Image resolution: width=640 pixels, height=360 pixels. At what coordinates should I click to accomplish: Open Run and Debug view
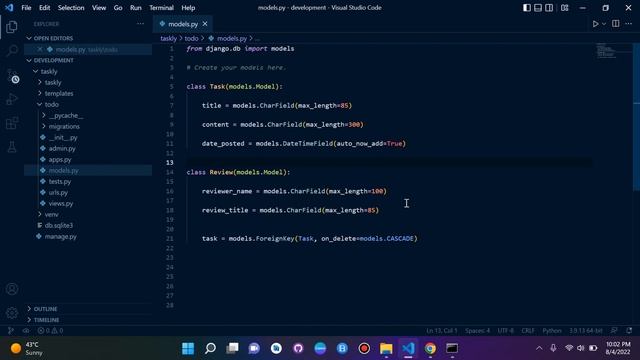pos(12,99)
